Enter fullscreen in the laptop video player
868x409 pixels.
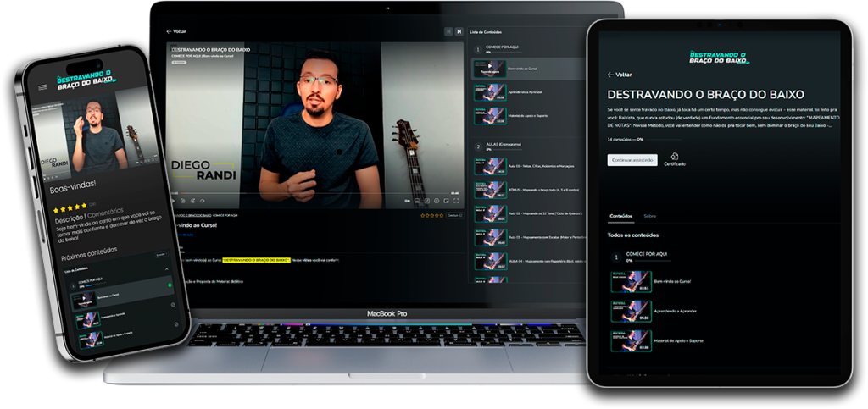pyautogui.click(x=458, y=201)
